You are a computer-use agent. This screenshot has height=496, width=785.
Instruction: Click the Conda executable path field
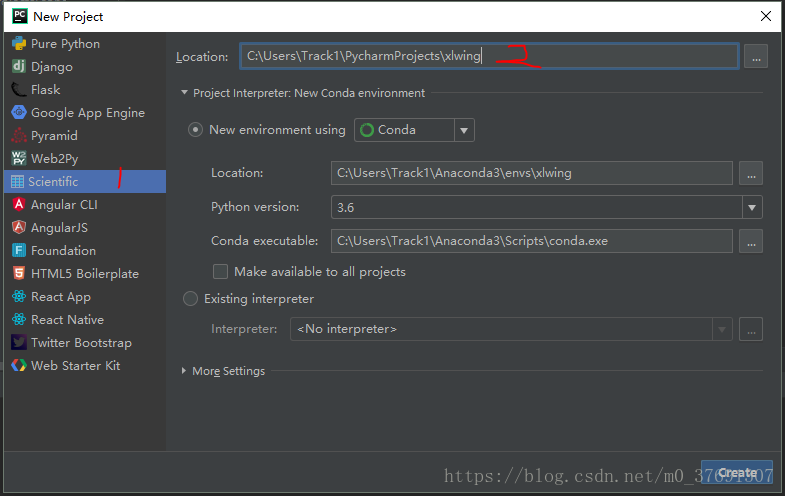point(532,241)
